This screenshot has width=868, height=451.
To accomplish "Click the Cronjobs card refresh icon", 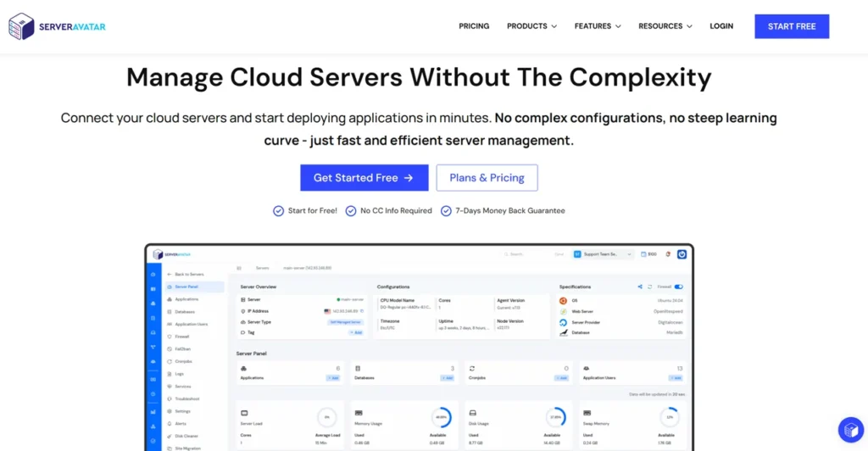I will point(471,369).
